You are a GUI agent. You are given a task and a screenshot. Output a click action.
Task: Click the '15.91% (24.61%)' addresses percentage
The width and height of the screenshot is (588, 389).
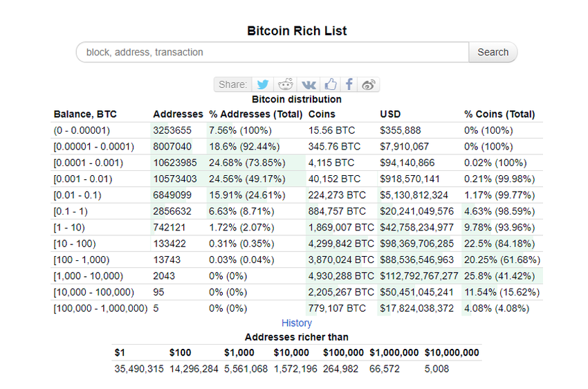tap(247, 194)
